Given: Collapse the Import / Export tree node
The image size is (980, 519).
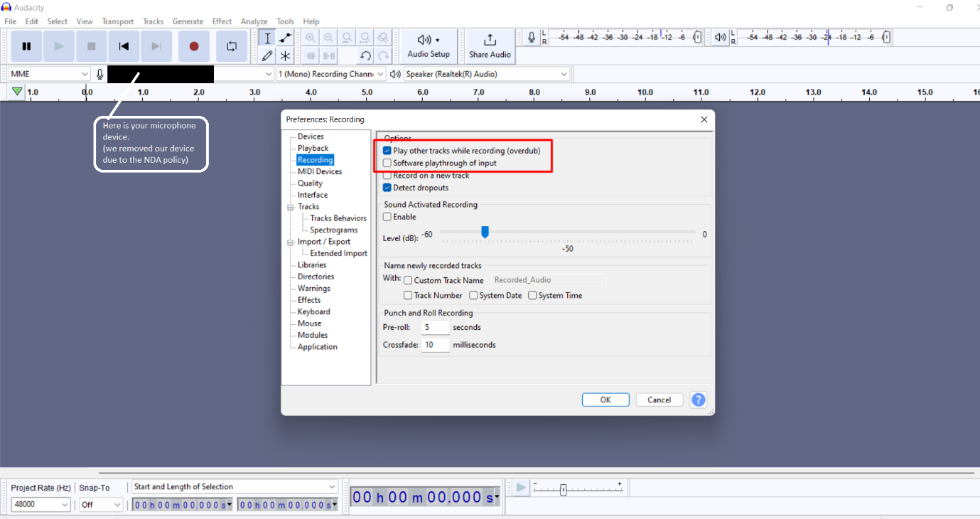Looking at the screenshot, I should point(291,242).
